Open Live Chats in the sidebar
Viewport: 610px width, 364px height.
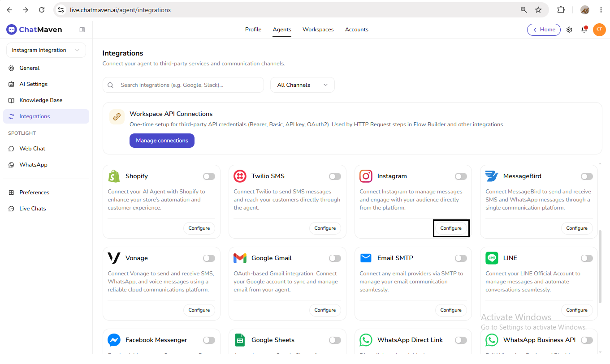coord(46,209)
